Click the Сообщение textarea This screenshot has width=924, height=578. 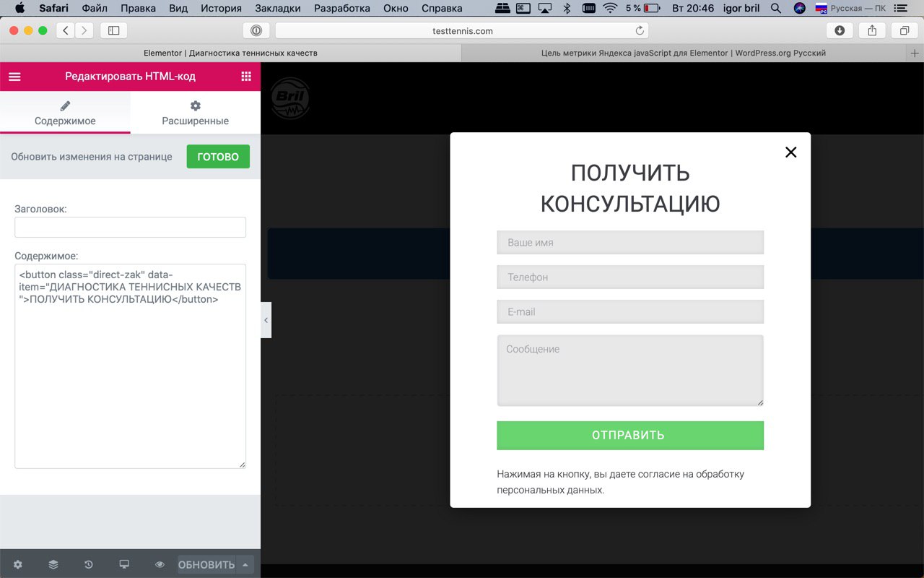coord(630,371)
